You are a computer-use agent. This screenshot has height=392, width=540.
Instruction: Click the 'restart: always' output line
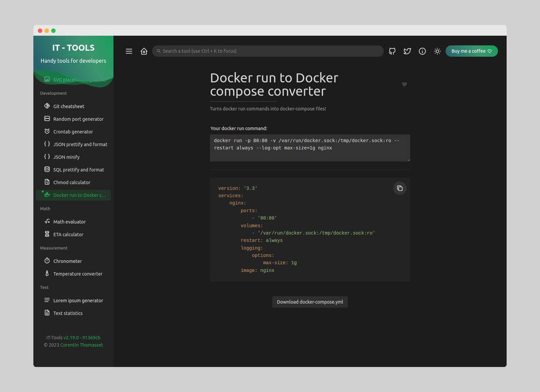(262, 240)
